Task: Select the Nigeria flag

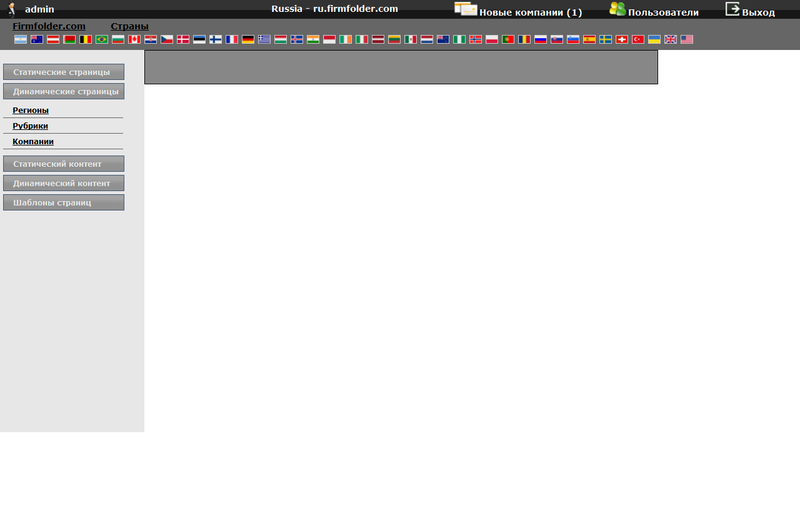Action: pos(459,39)
